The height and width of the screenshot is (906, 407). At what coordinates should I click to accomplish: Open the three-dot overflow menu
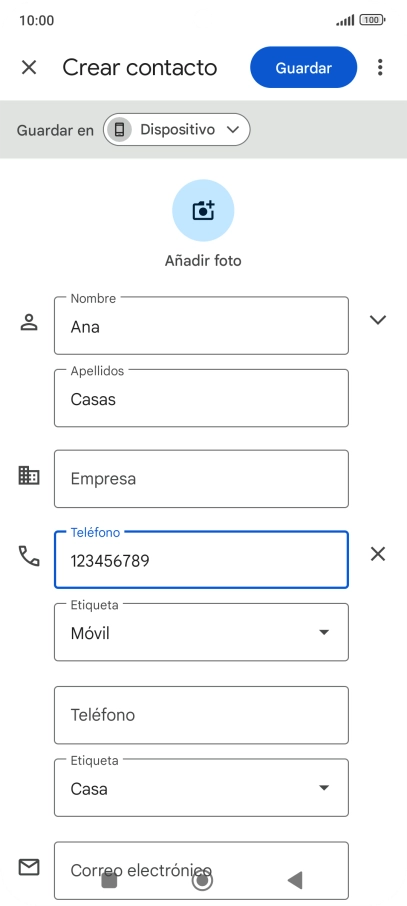point(380,68)
